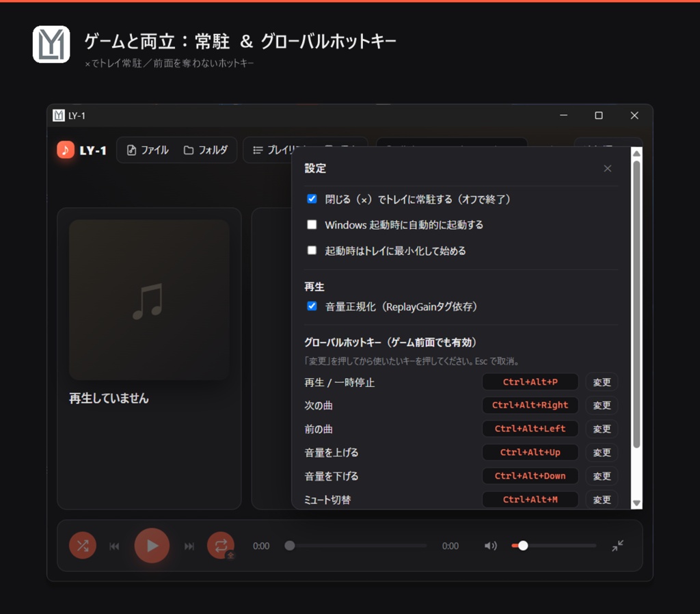Click the album art placeholder thumbnail
The image size is (700, 614).
[149, 299]
